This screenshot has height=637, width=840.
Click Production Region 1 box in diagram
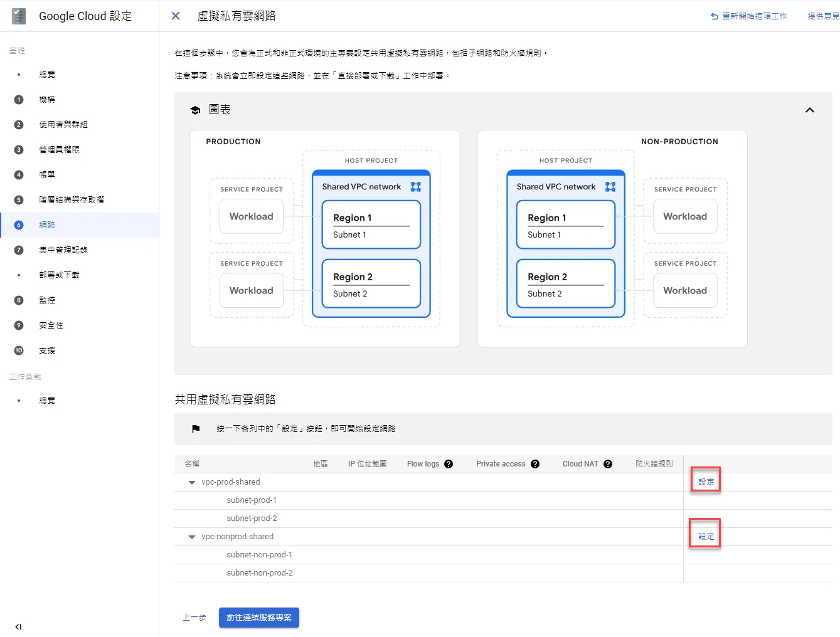tap(371, 224)
